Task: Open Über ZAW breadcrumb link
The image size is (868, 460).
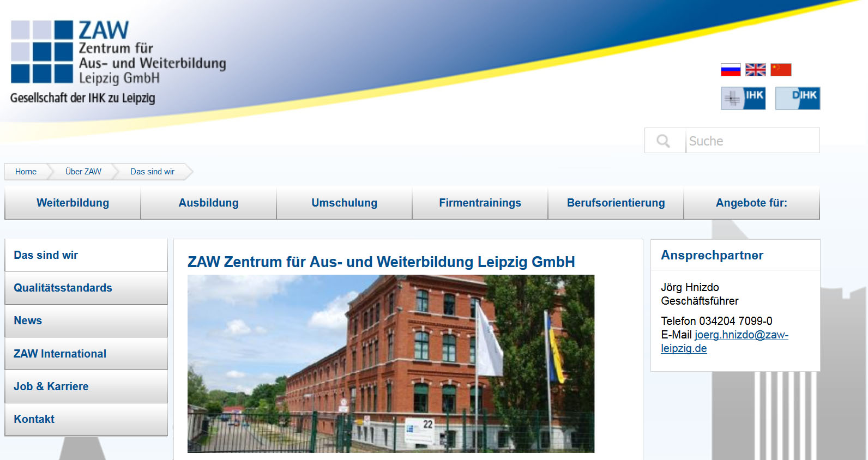Action: [x=83, y=172]
